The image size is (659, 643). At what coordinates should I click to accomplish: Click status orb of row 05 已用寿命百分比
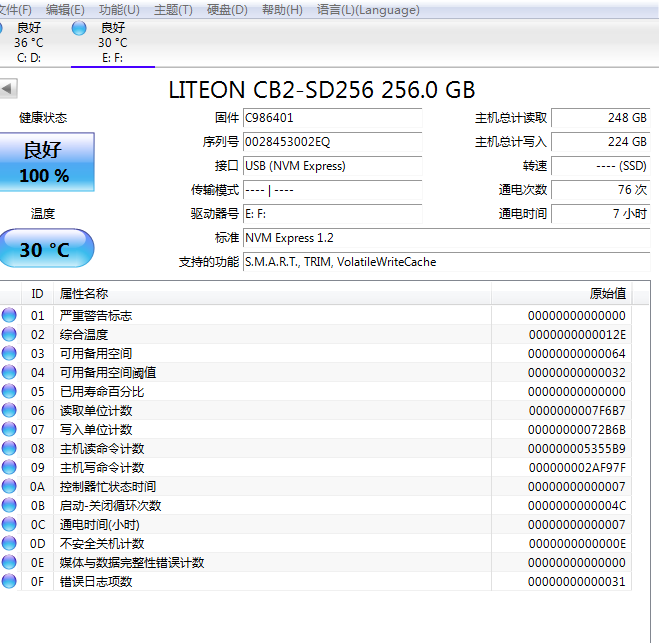tap(9, 391)
